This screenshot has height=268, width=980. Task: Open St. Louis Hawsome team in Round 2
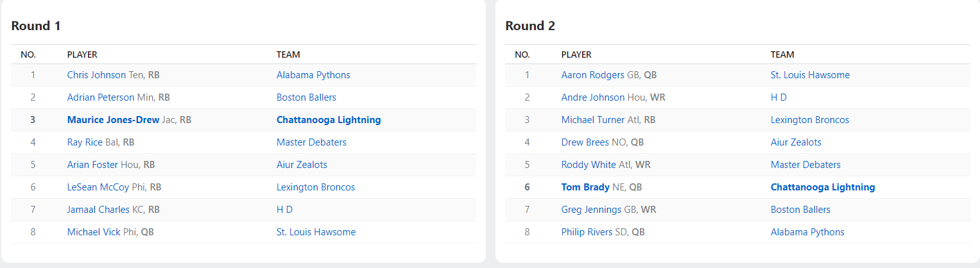[810, 75]
